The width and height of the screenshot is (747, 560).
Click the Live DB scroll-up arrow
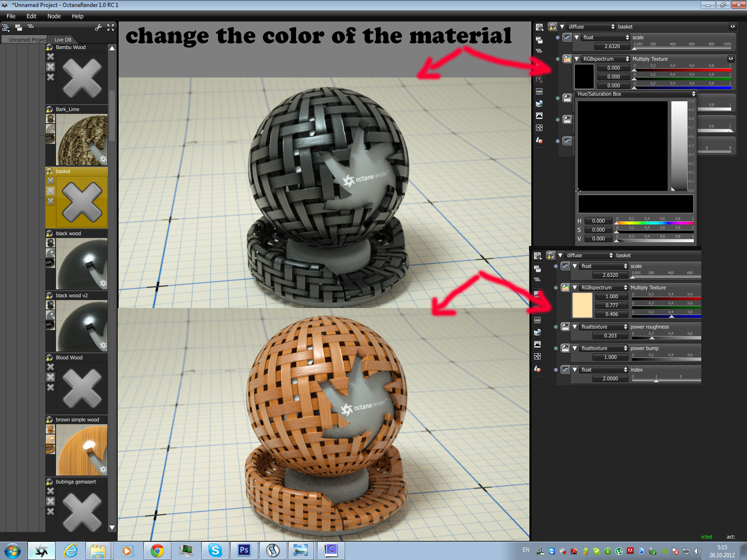[x=112, y=48]
